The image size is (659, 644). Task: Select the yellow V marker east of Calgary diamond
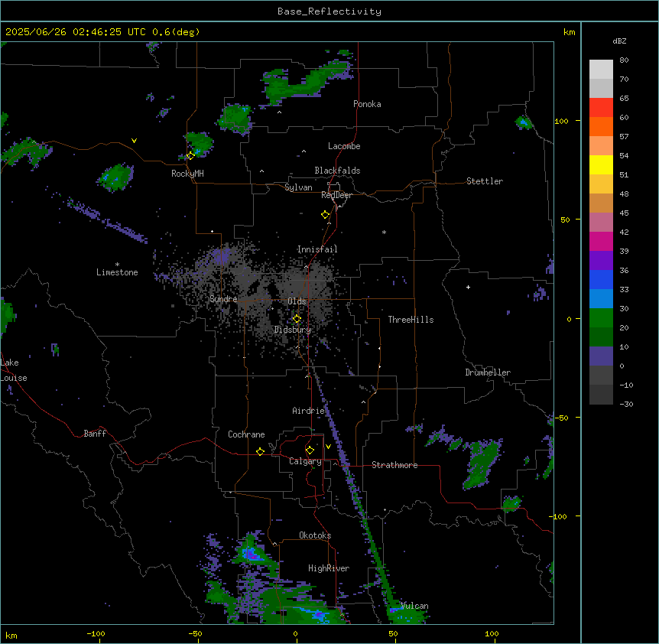[x=328, y=447]
